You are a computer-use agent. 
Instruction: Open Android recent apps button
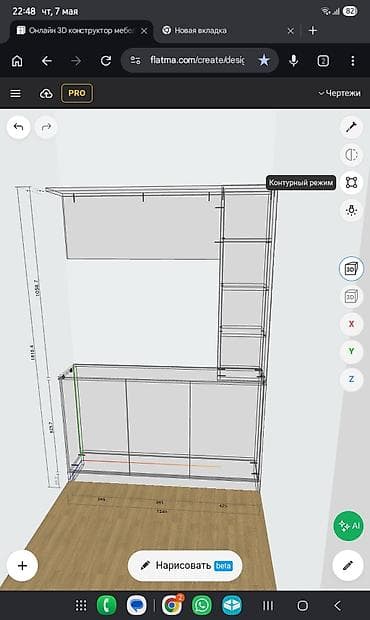(x=268, y=605)
